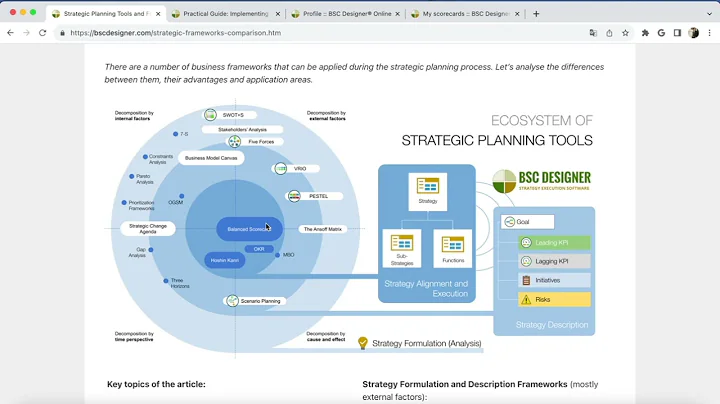Screen dimensions: 720x404
Task: Share this page via share icon
Action: click(609, 33)
